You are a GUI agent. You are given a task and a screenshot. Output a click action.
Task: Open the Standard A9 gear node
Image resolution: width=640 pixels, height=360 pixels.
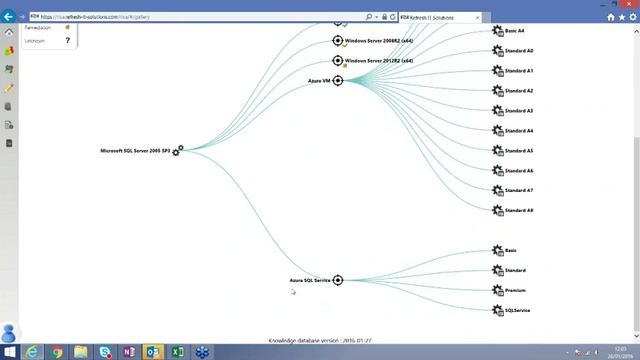(x=498, y=210)
